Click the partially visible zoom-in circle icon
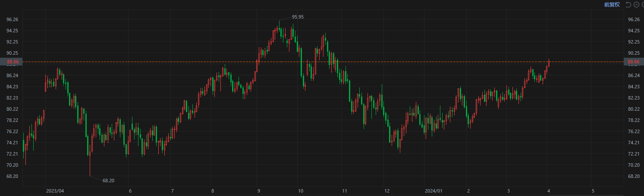This screenshot has width=644, height=196. click(x=643, y=4)
